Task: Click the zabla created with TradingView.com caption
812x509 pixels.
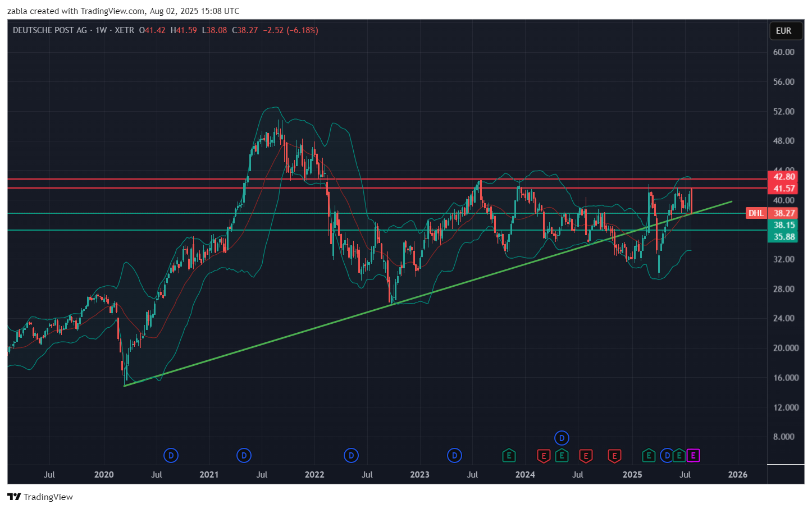Action: tap(123, 11)
